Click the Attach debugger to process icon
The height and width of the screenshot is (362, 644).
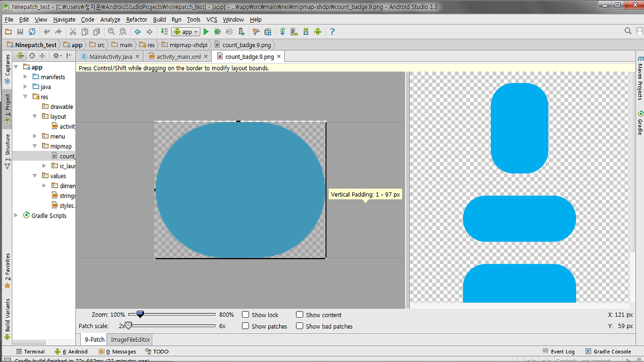coord(242,32)
